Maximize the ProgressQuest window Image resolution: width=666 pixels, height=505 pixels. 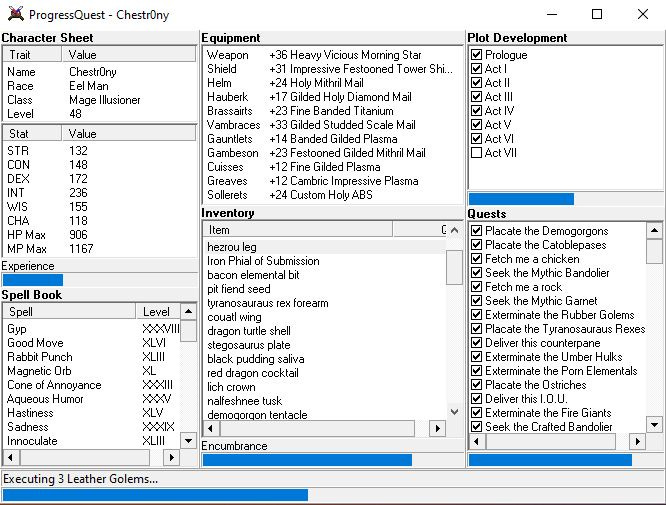[597, 14]
